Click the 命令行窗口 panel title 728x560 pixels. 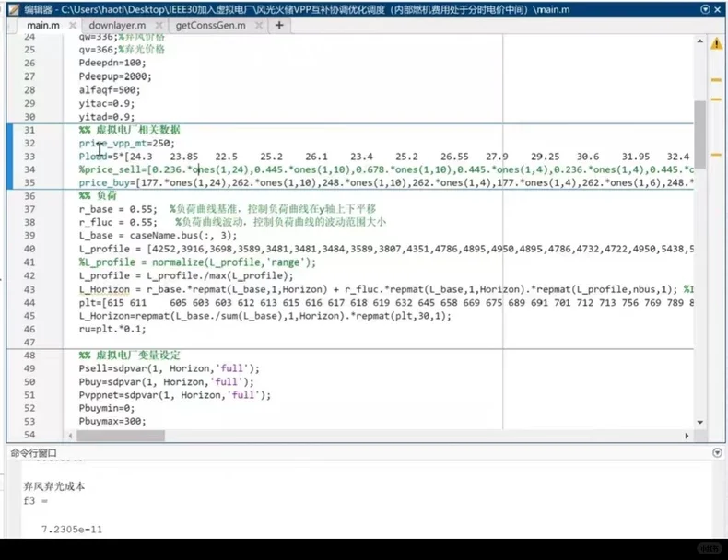[33, 453]
